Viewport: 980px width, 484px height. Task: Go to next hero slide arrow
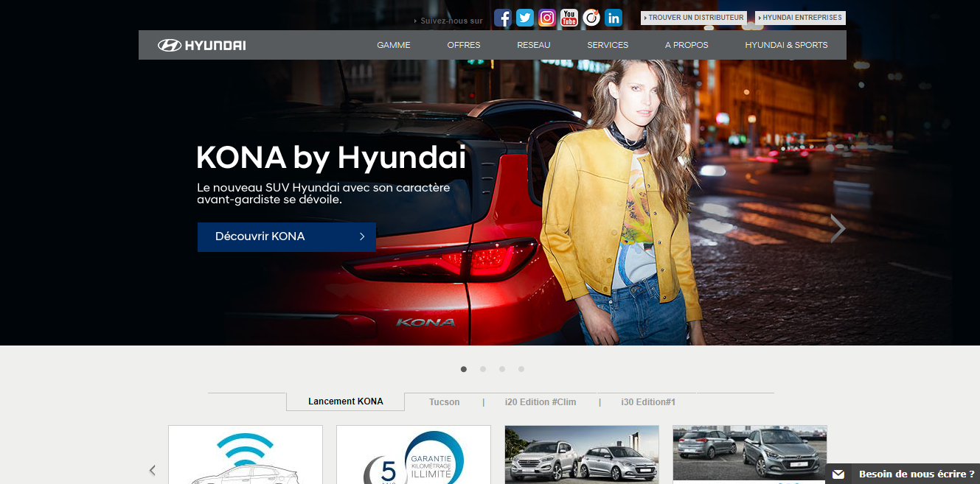838,228
